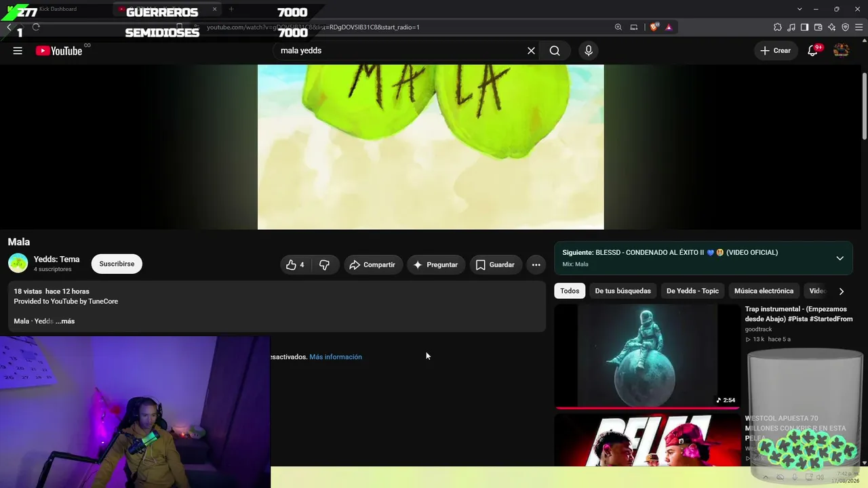Open the 'Más información' link
This screenshot has height=488, width=868.
pos(336,357)
